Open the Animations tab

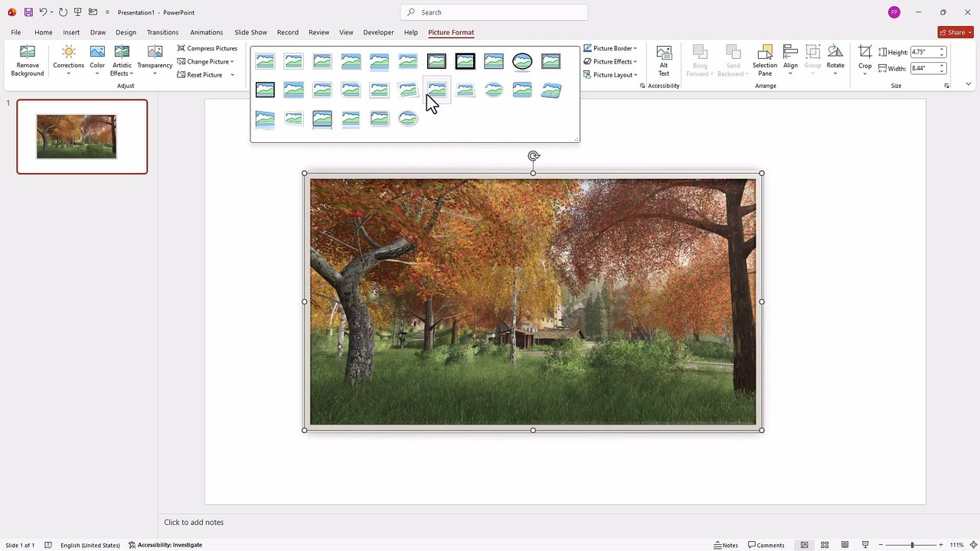[x=207, y=32]
